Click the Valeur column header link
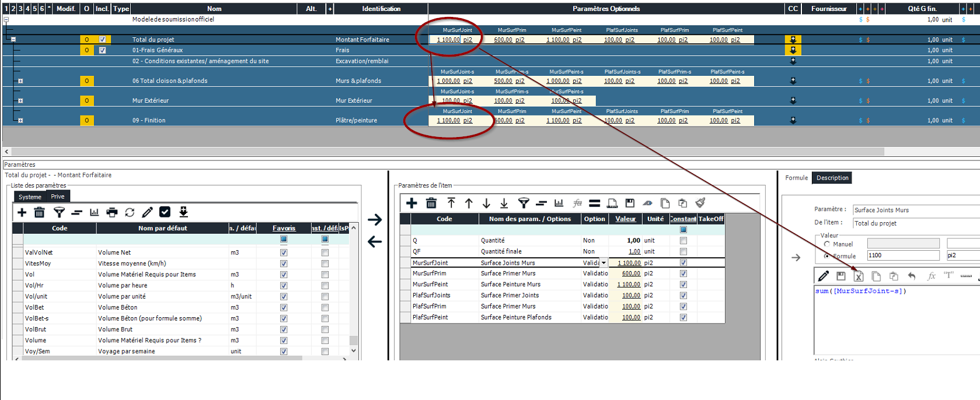The height and width of the screenshot is (400, 980). (625, 219)
